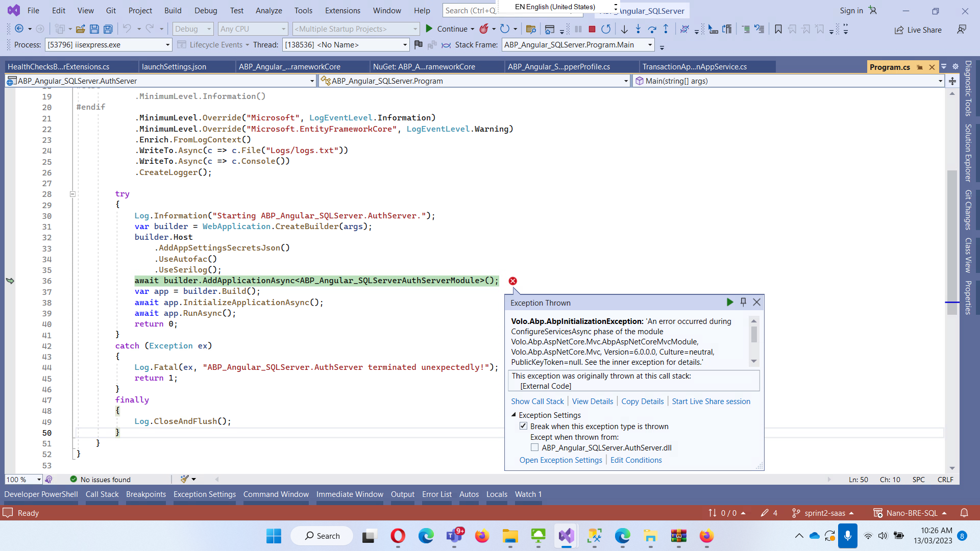Collapse the Exception Settings section
The width and height of the screenshot is (980, 551).
click(513, 415)
